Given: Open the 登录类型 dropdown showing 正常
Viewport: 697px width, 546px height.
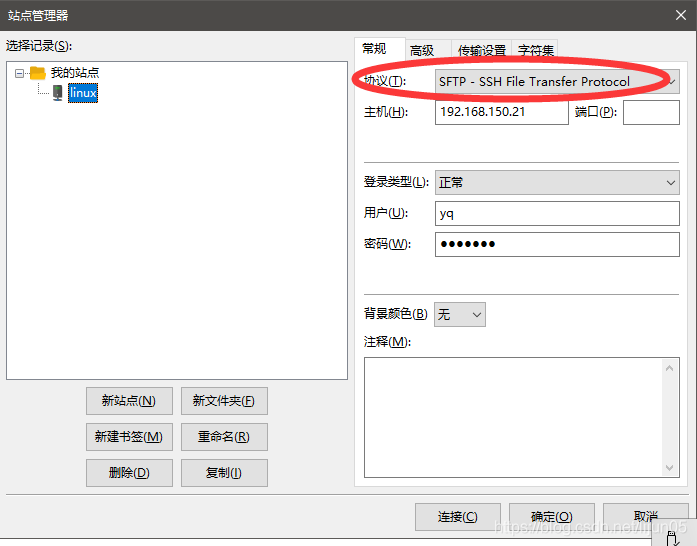Looking at the screenshot, I should click(x=557, y=182).
